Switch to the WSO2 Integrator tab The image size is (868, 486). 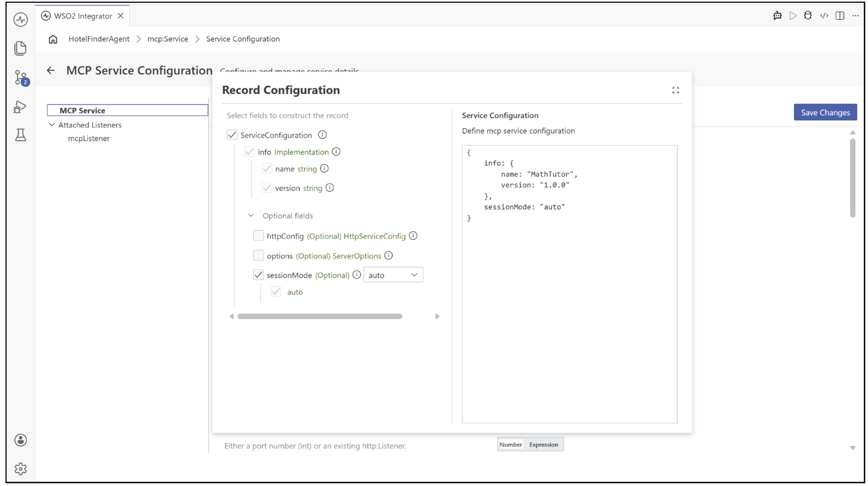tap(83, 16)
